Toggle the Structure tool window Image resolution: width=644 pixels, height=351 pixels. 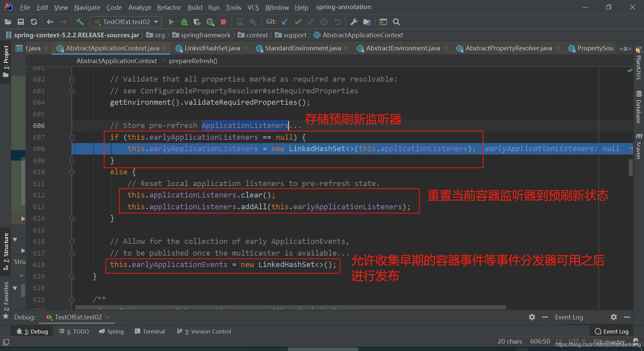click(x=6, y=251)
